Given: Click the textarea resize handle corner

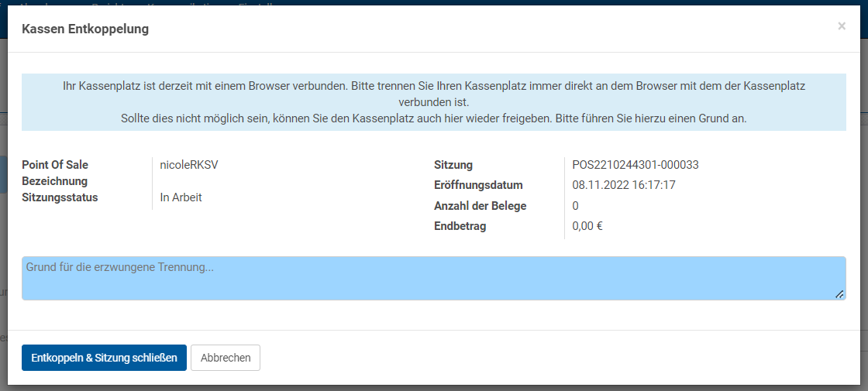Looking at the screenshot, I should [839, 294].
